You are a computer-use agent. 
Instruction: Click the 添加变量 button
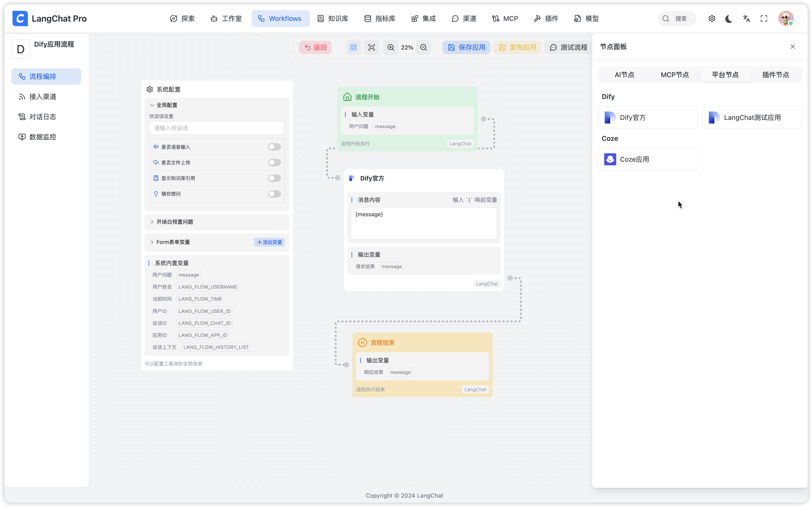[x=269, y=242]
